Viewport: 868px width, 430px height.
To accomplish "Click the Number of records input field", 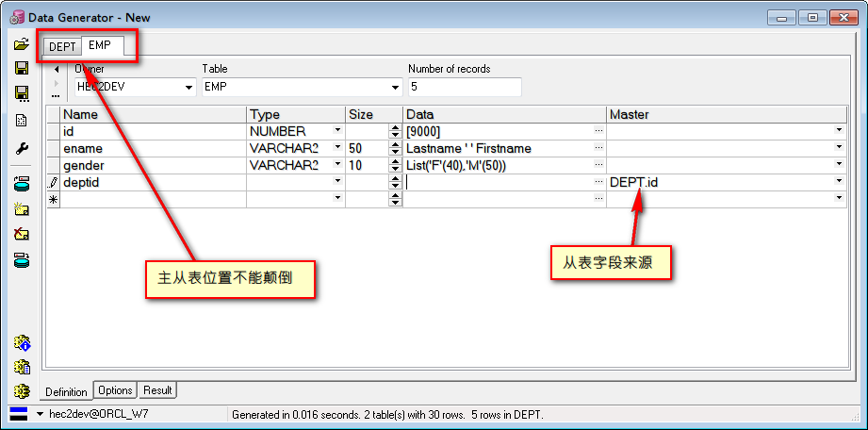I will [x=464, y=87].
